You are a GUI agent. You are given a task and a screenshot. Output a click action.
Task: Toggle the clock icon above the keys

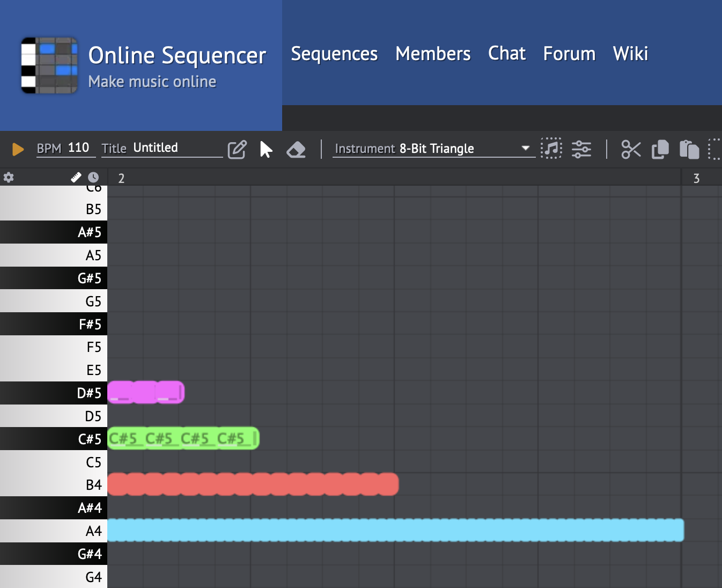[93, 177]
